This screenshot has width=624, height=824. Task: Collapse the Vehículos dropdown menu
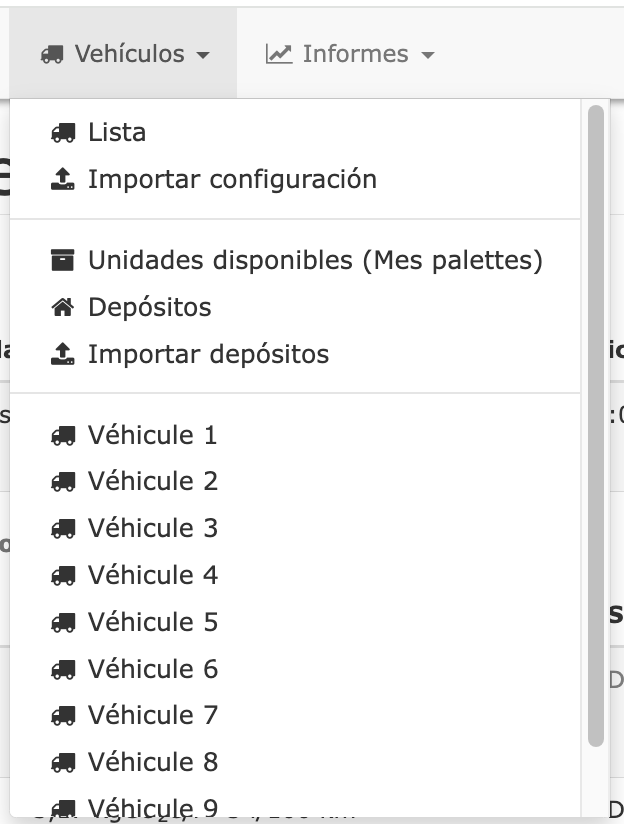[x=126, y=54]
